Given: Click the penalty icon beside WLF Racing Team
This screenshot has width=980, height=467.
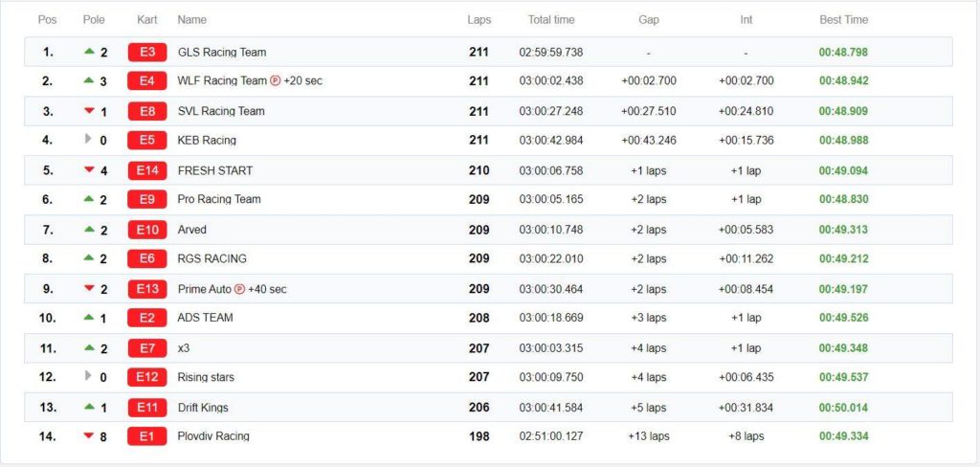Looking at the screenshot, I should (x=275, y=80).
